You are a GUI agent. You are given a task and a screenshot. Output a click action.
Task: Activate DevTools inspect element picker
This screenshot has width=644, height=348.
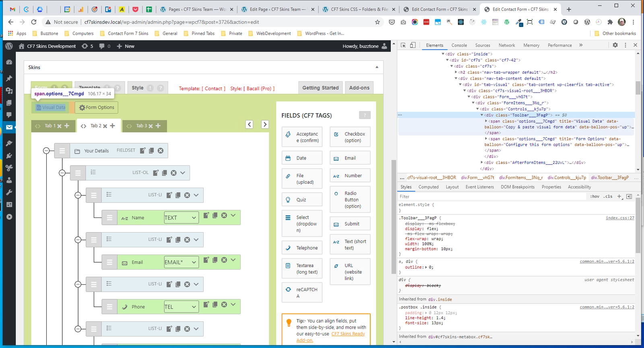tap(403, 45)
